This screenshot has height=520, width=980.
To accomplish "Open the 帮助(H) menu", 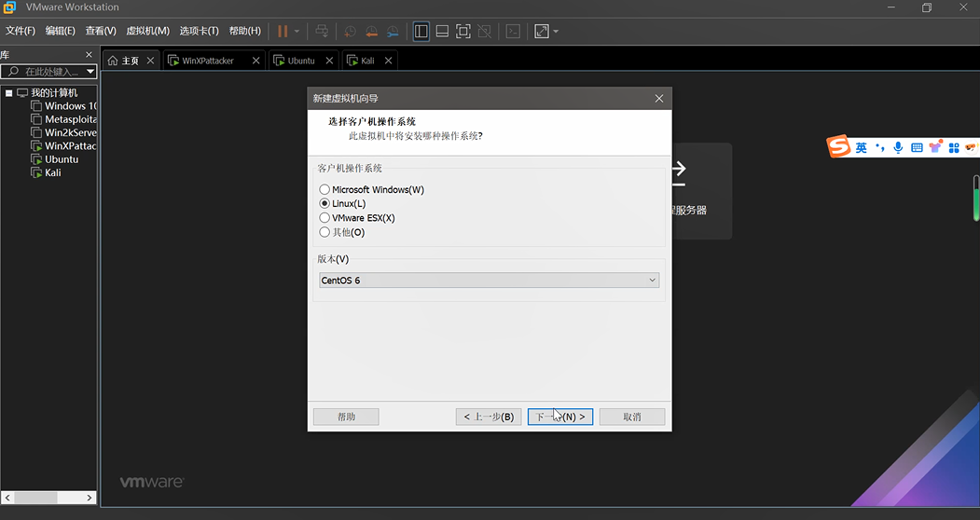I will (x=244, y=31).
